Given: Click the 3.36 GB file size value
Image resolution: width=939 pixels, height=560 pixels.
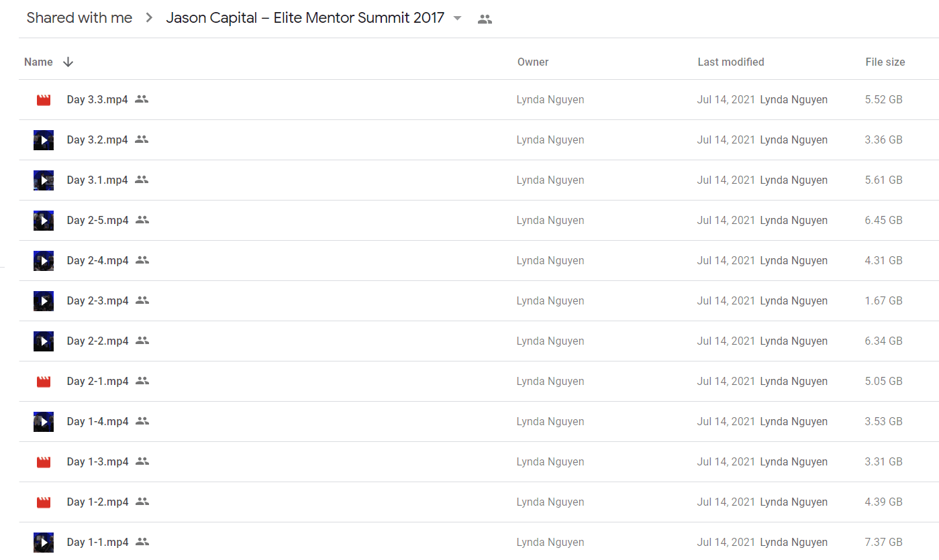Looking at the screenshot, I should click(x=884, y=140).
